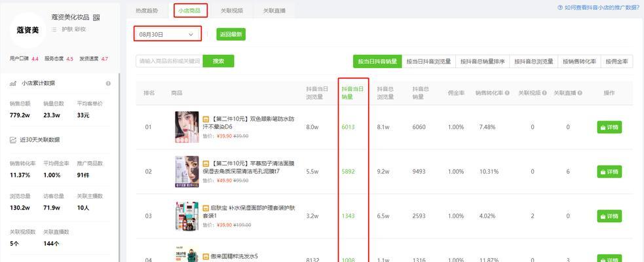Click product title 启肤宝 补水保湿面部护理套装
This screenshot has height=262, width=644.
[x=249, y=212]
